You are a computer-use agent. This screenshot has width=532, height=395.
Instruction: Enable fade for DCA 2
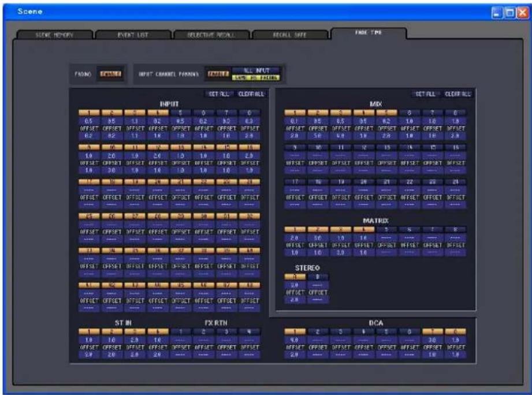(x=318, y=331)
